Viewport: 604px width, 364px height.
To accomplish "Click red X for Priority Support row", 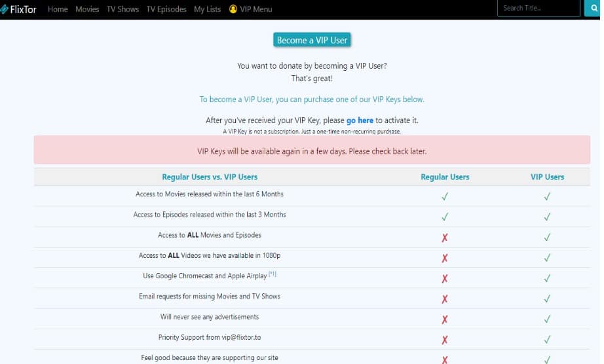I will point(445,339).
